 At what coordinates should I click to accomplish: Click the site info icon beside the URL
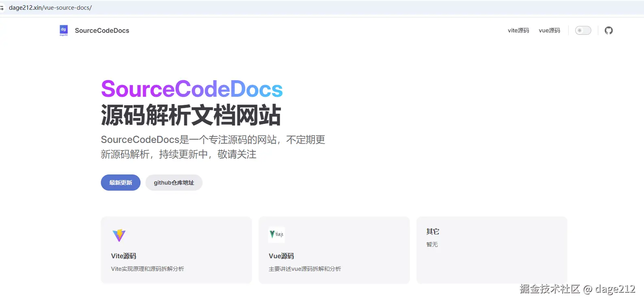click(2, 8)
